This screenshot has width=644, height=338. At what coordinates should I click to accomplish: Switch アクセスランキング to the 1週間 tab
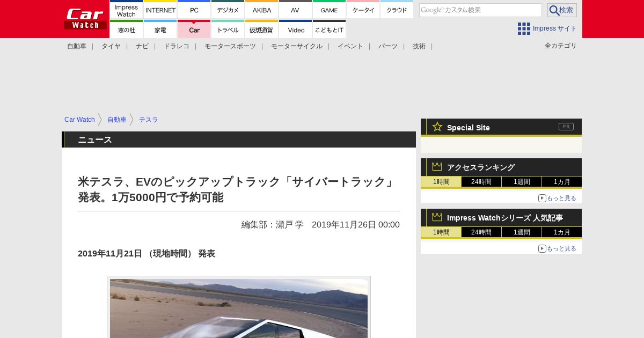pos(522,182)
